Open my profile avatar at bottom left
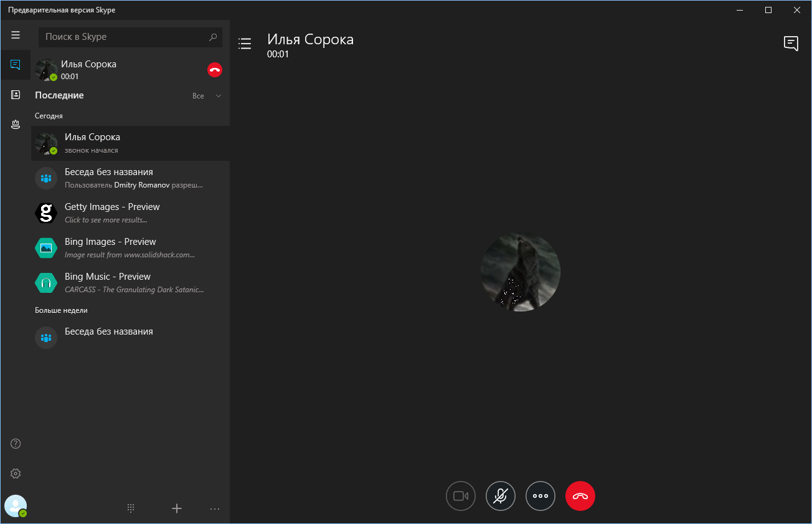The height and width of the screenshot is (524, 812). [16, 506]
